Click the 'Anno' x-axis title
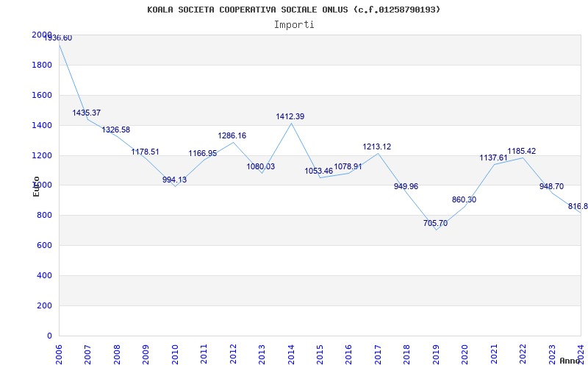588x368 pixels. tap(570, 361)
